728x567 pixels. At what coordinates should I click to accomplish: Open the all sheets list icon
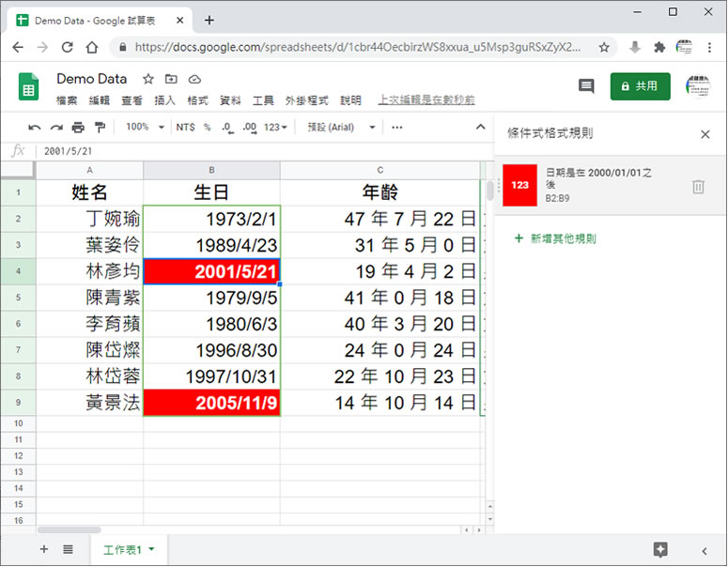[x=69, y=549]
